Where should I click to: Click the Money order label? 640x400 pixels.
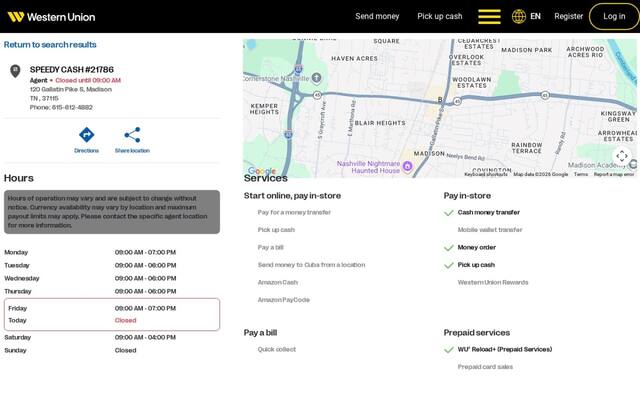pos(477,247)
